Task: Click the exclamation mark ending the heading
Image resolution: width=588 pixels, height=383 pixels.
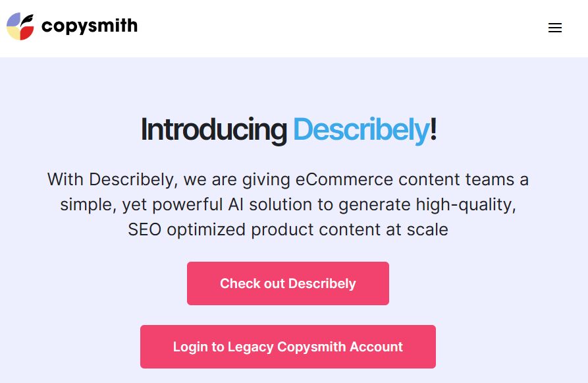Action: coord(433,130)
